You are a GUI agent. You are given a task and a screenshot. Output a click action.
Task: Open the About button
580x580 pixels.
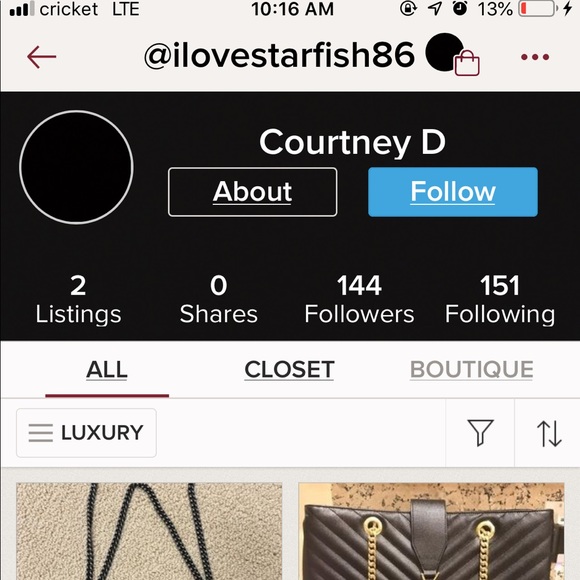click(253, 192)
